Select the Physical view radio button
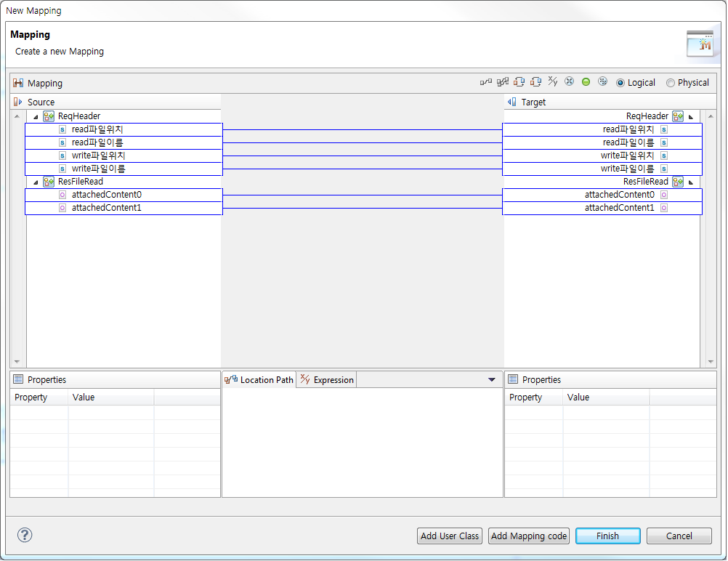 (670, 82)
